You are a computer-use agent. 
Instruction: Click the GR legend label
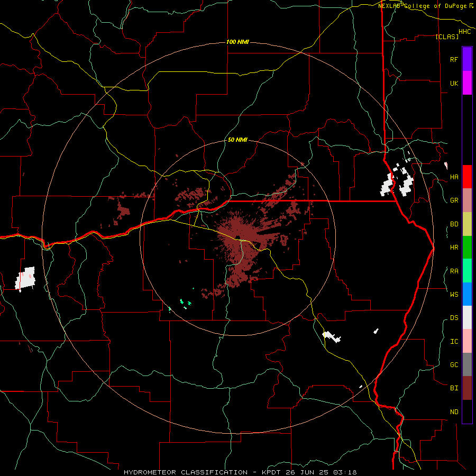click(454, 200)
